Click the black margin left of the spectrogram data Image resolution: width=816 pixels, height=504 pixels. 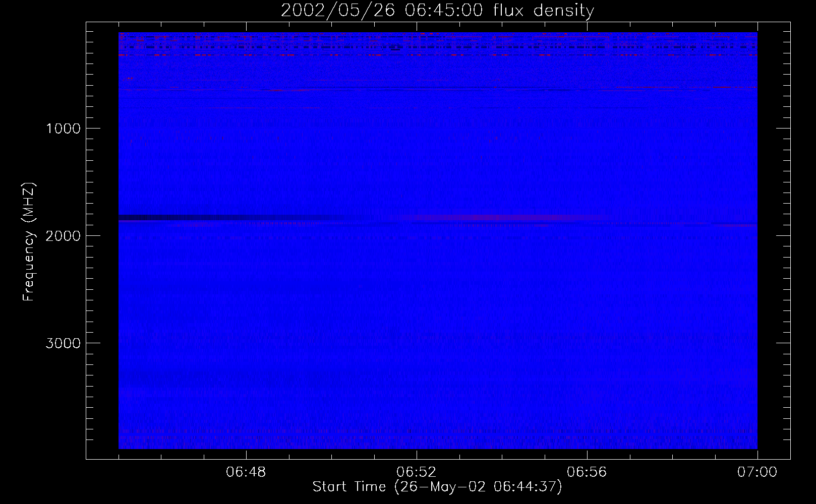102,242
